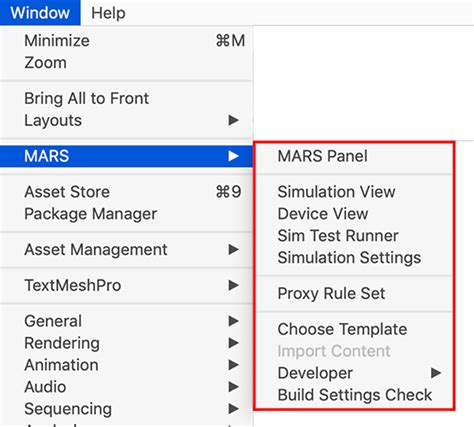Open Simulation Settings

[354, 258]
